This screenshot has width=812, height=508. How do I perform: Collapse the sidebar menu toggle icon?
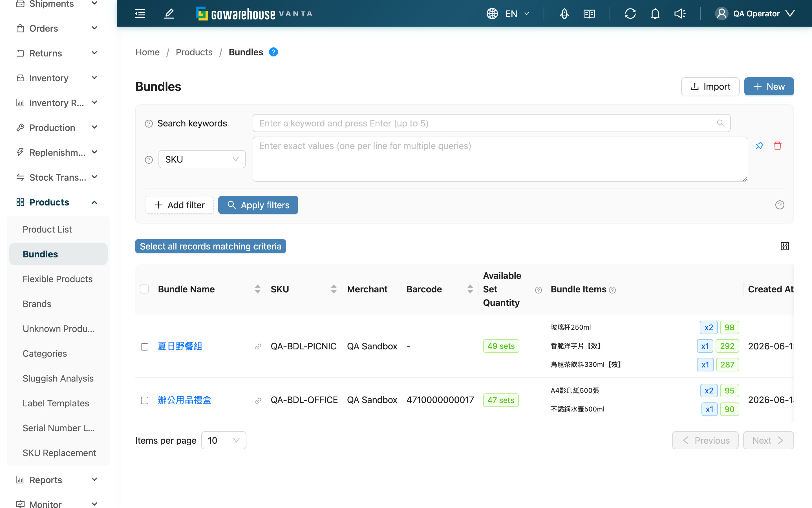[x=140, y=14]
